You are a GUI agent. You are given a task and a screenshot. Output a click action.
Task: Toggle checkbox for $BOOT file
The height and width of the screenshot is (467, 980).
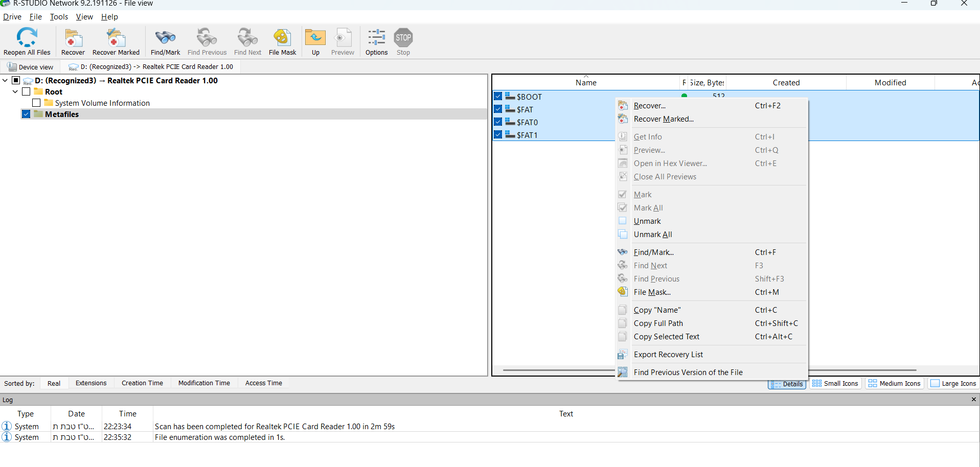click(498, 96)
